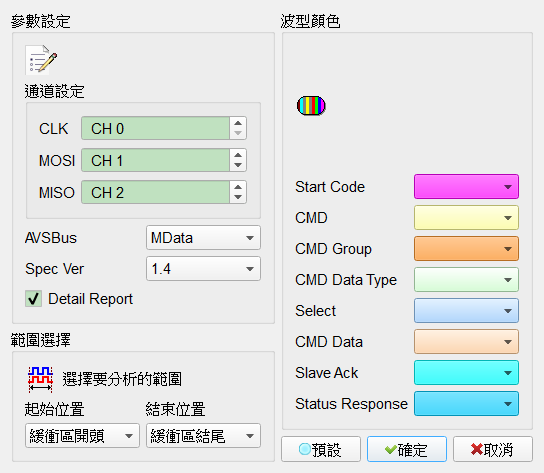Increment the CLK channel spinner up
This screenshot has height=473, width=544.
(238, 123)
